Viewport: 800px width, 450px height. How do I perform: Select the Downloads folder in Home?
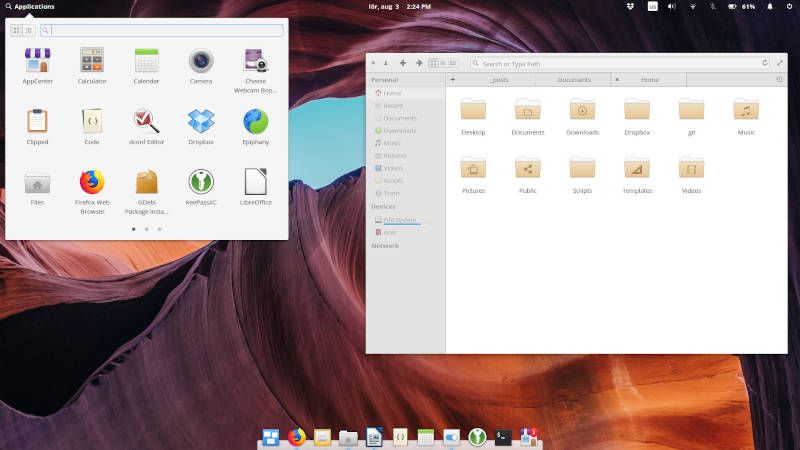(x=582, y=117)
